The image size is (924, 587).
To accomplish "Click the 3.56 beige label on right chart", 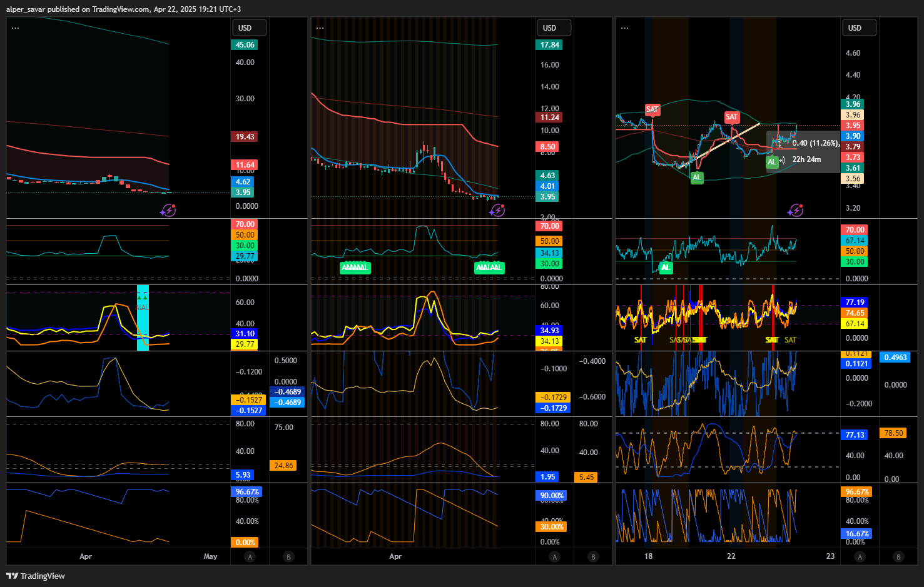I will [x=853, y=179].
